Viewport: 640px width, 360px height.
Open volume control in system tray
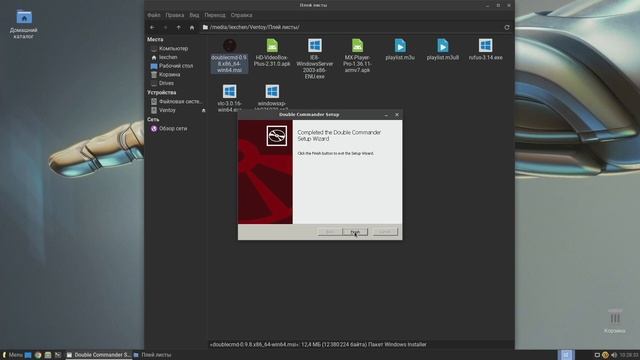coord(614,355)
